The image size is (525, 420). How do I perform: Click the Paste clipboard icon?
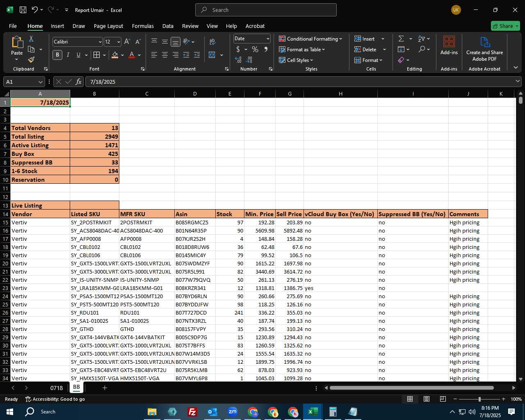(x=17, y=42)
